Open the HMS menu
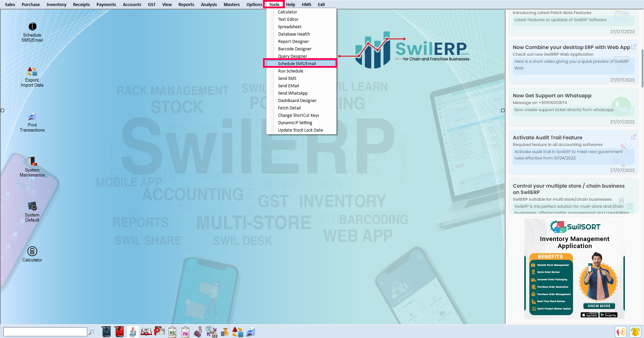Viewport: 644px width, 338px height. pyautogui.click(x=307, y=4)
